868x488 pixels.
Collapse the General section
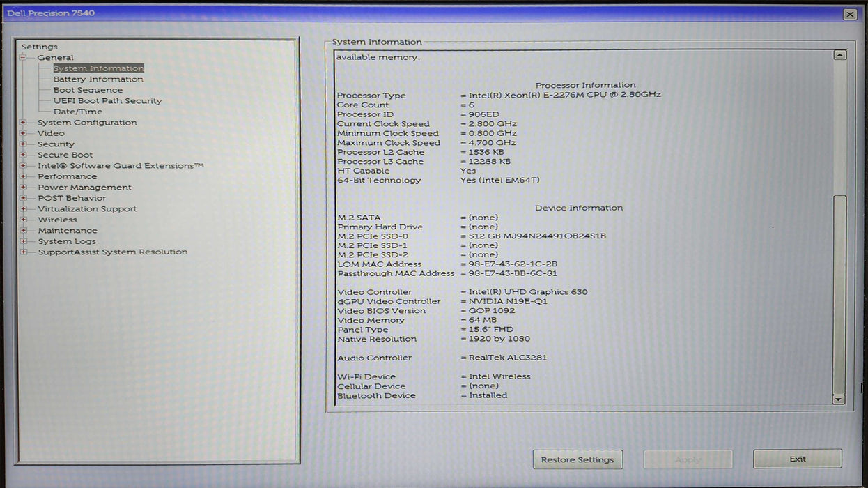coord(22,57)
